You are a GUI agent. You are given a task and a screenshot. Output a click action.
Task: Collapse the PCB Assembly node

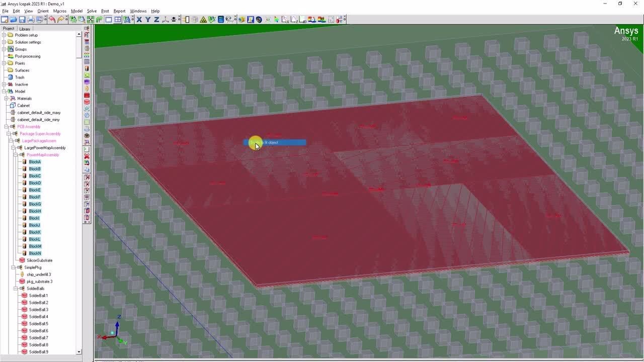7,127
